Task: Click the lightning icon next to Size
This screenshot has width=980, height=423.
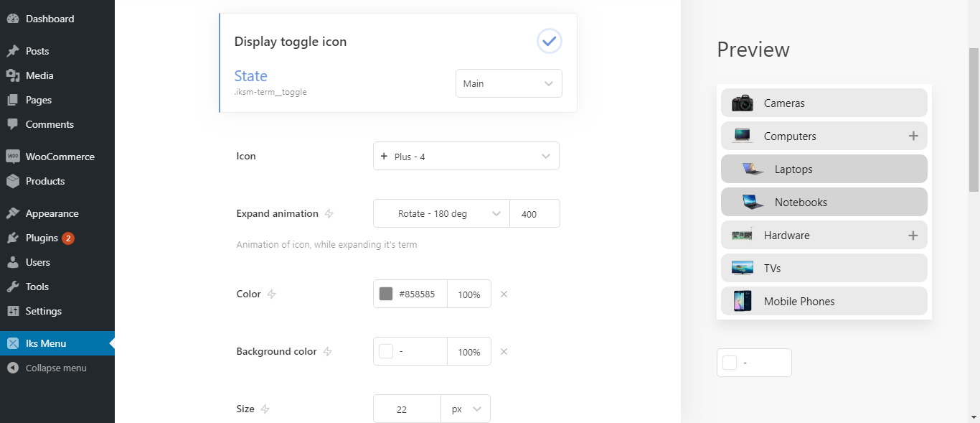Action: pyautogui.click(x=265, y=409)
